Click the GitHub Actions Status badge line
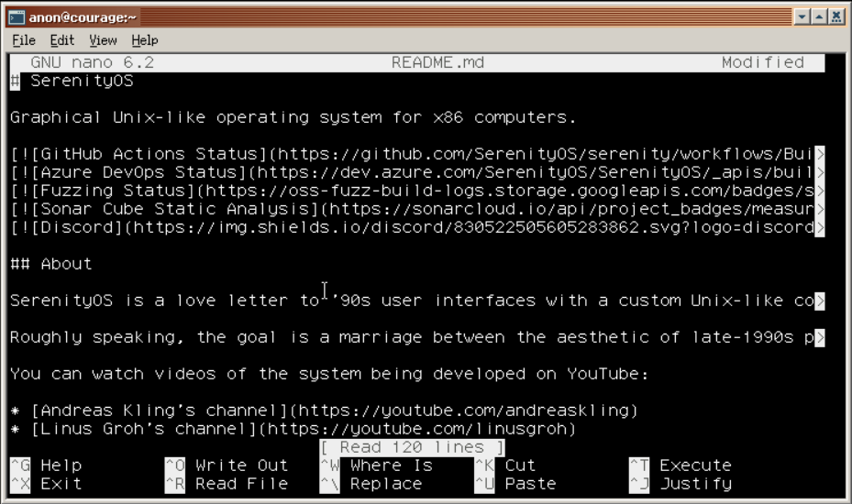The image size is (852, 504). [x=416, y=154]
